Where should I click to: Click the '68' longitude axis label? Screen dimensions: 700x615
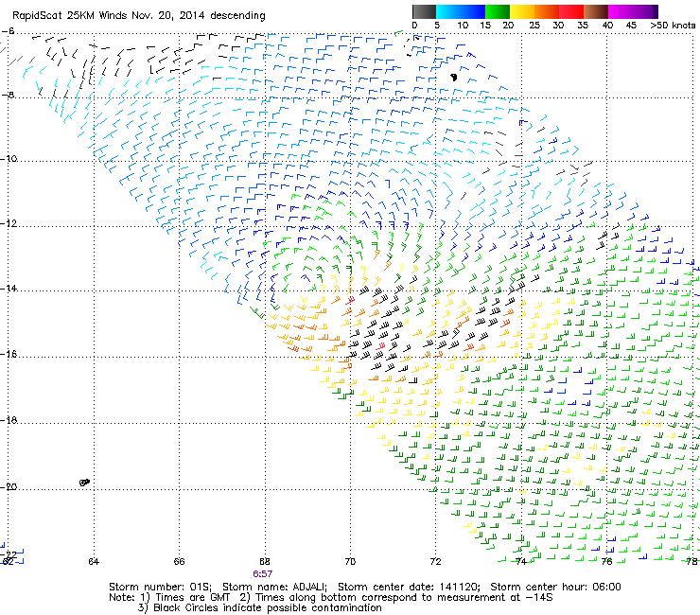(x=265, y=561)
